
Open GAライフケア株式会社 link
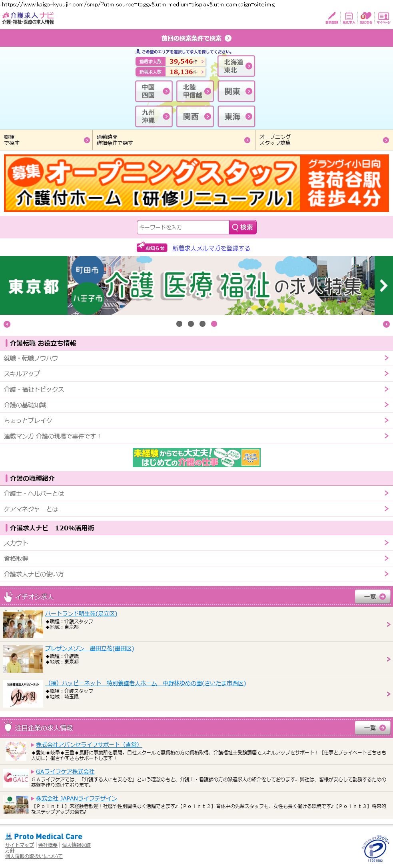65,771
